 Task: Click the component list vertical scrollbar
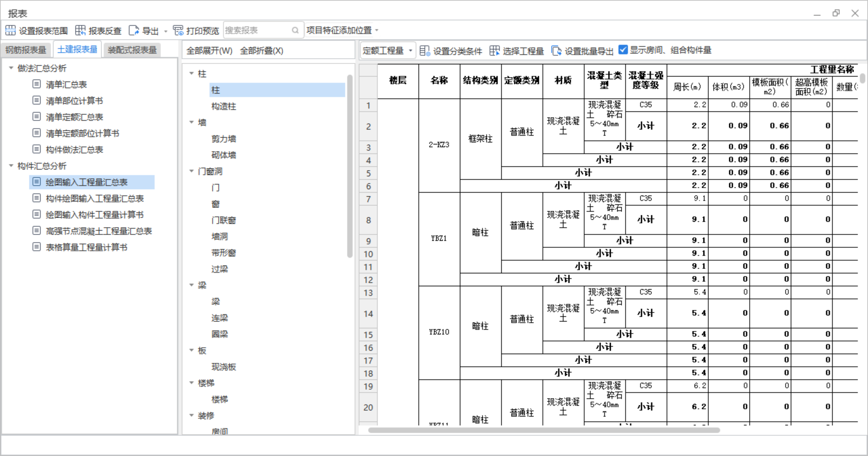[349, 166]
